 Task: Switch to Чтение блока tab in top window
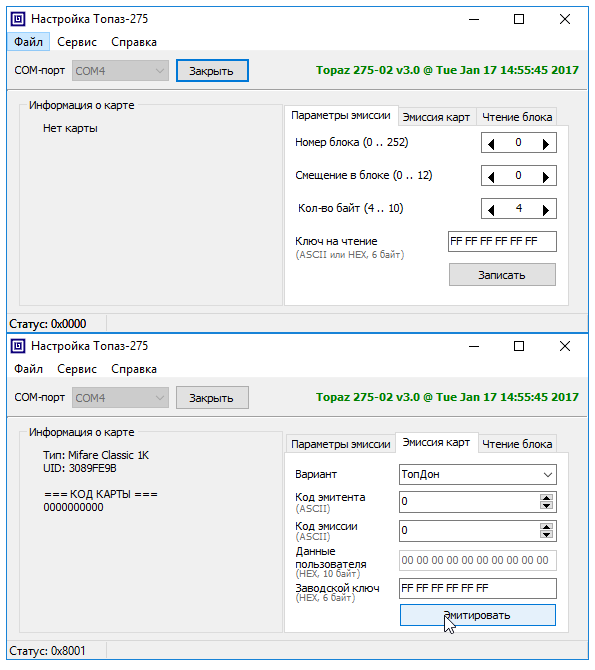tap(517, 117)
